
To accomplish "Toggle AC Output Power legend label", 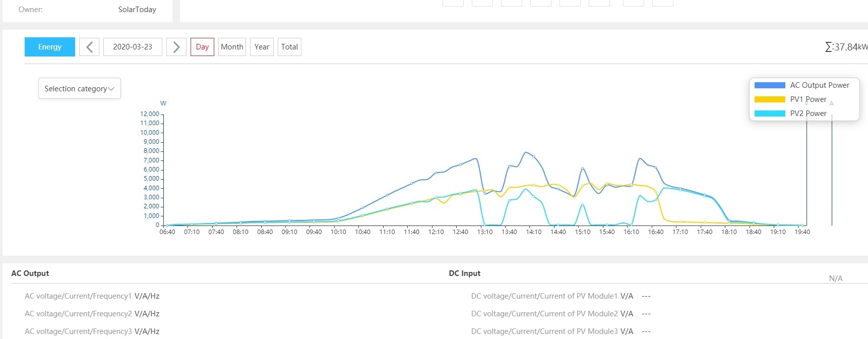I will tap(819, 85).
